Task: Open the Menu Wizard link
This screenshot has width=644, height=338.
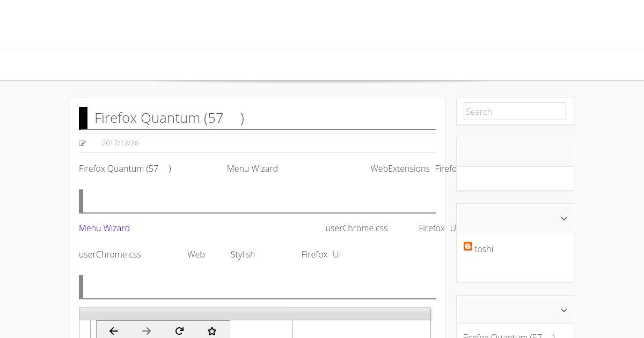Action: pos(104,228)
